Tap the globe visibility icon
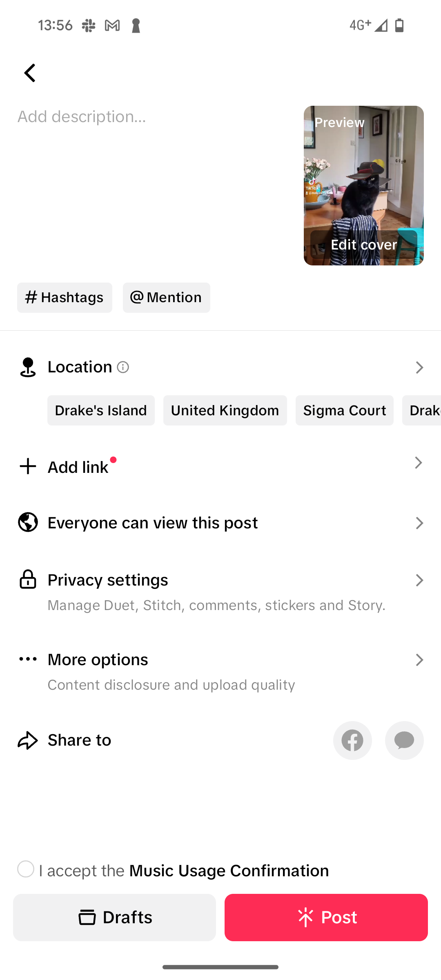 coord(28,523)
